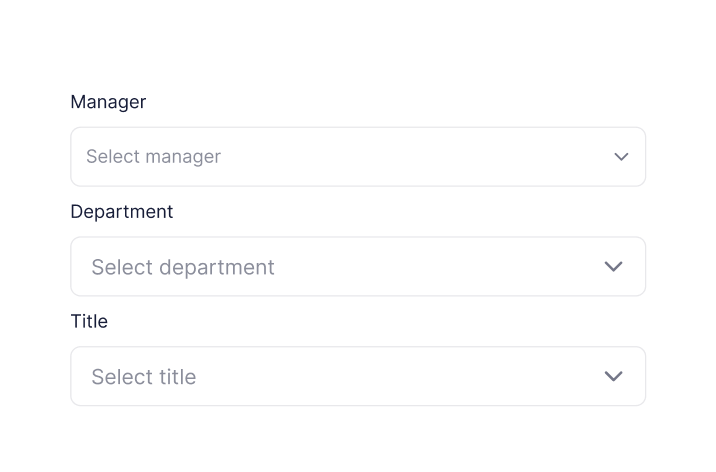Click the chevron in the Department field

[x=614, y=267]
